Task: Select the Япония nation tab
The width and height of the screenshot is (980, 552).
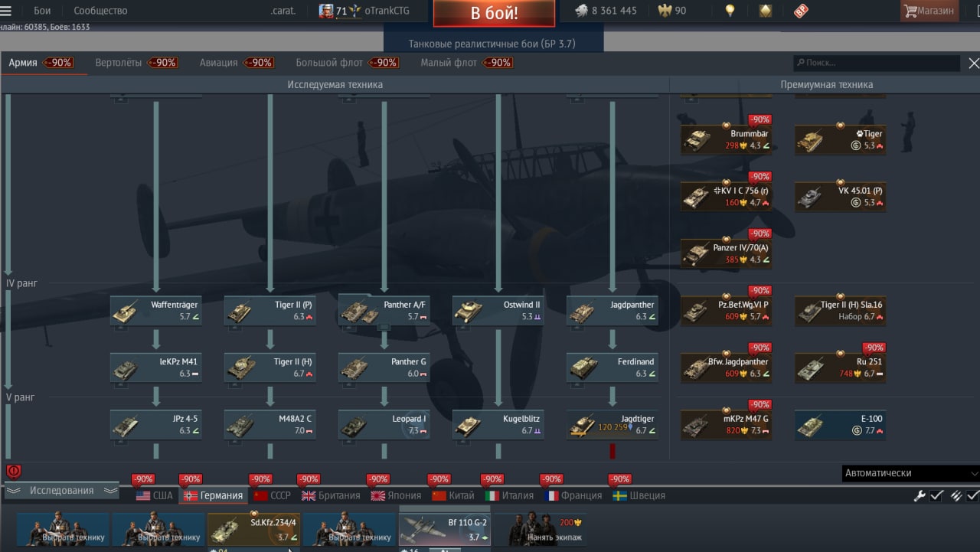Action: 397,495
